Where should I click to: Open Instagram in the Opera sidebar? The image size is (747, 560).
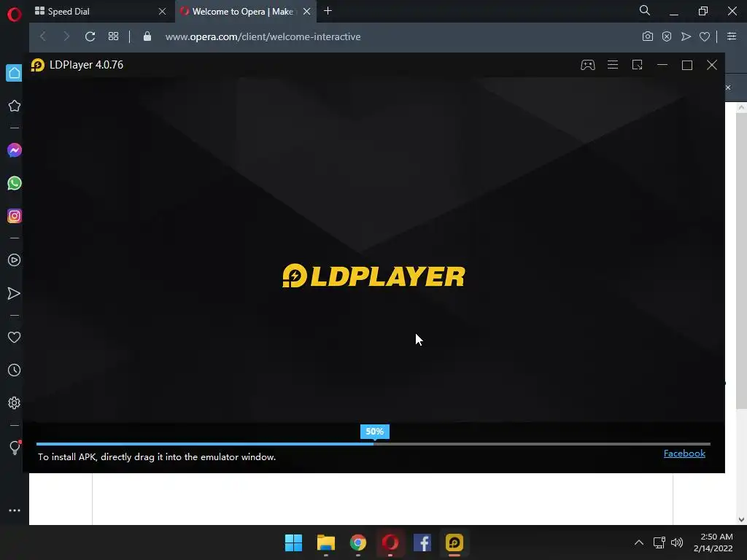coord(15,216)
